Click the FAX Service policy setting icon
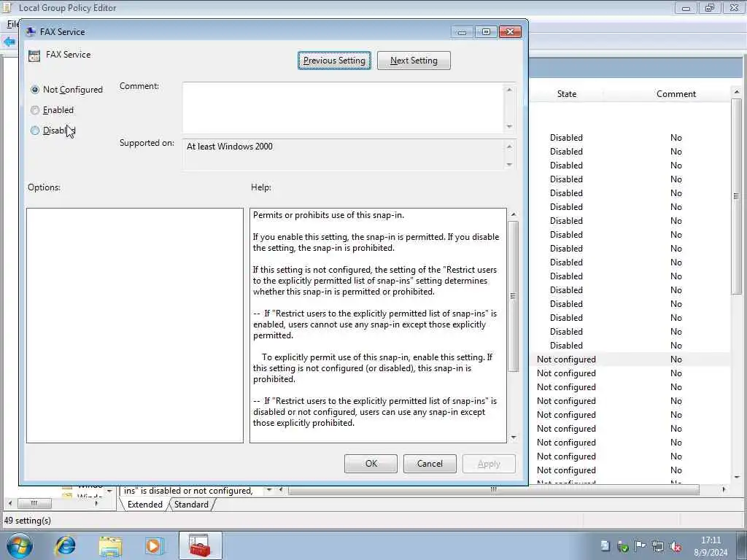747x560 pixels. click(34, 55)
